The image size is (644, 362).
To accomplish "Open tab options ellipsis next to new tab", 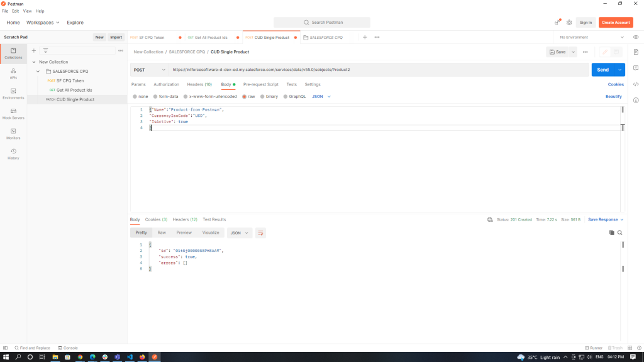I will pos(377,37).
